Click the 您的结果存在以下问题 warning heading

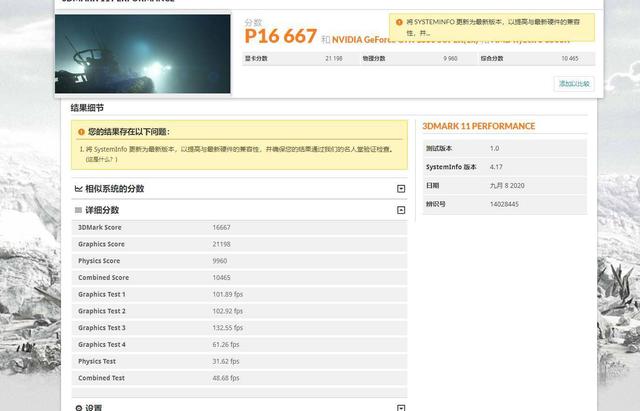coord(129,132)
